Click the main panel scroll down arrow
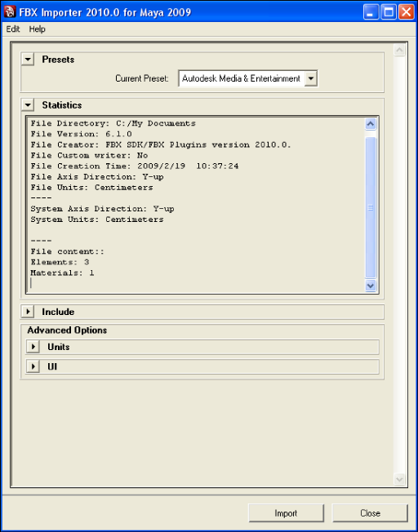 (x=399, y=479)
